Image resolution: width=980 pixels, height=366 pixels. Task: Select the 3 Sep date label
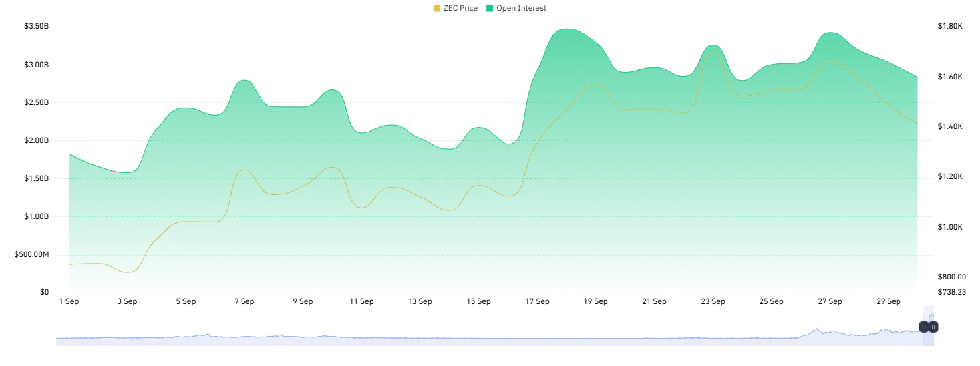127,301
